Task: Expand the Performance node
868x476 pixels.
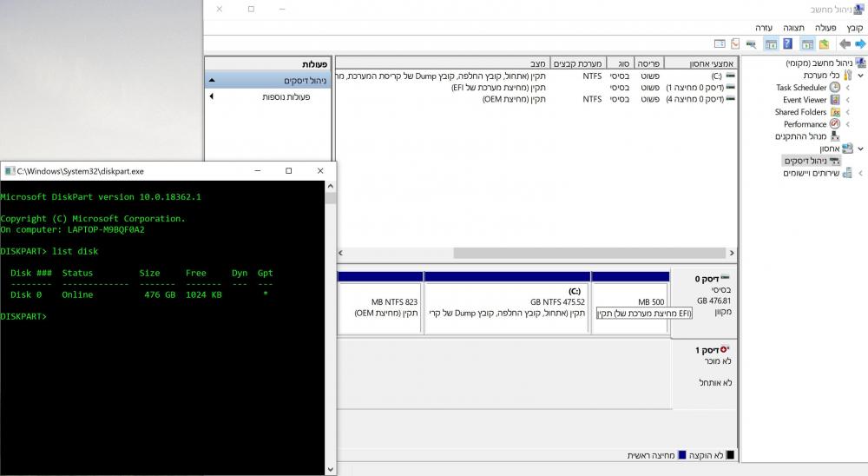Action: click(847, 124)
